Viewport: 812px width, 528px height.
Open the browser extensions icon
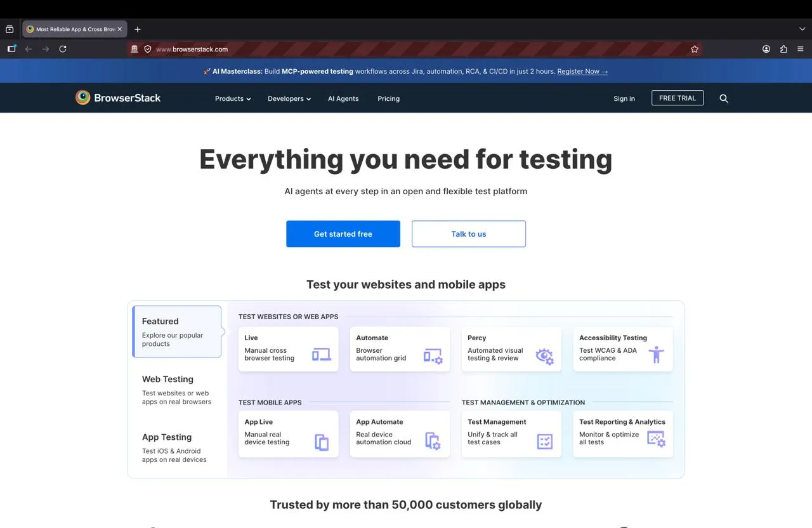[x=783, y=49]
